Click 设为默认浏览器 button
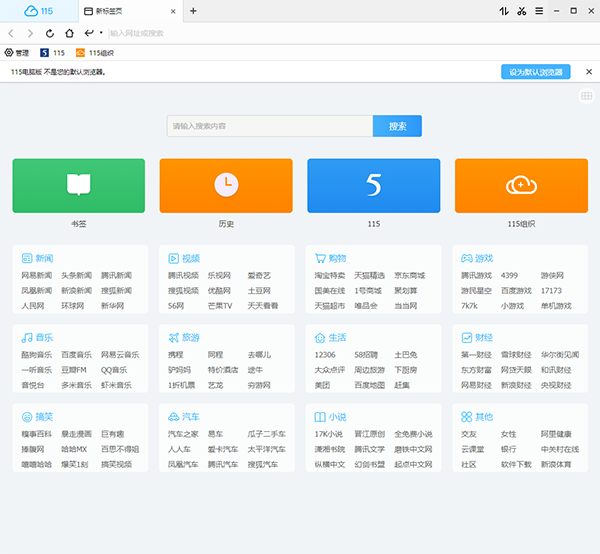The width and height of the screenshot is (600, 554). pyautogui.click(x=535, y=72)
